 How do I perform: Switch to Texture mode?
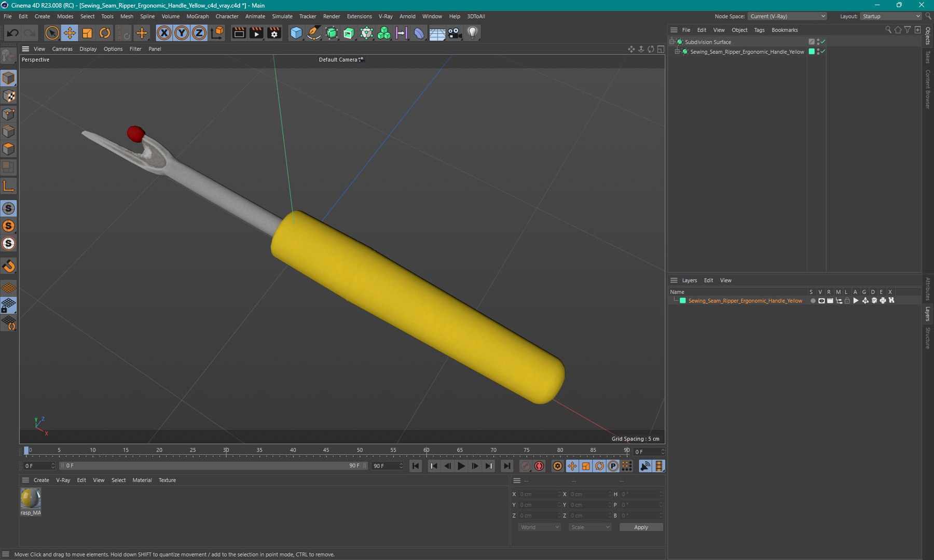[9, 96]
